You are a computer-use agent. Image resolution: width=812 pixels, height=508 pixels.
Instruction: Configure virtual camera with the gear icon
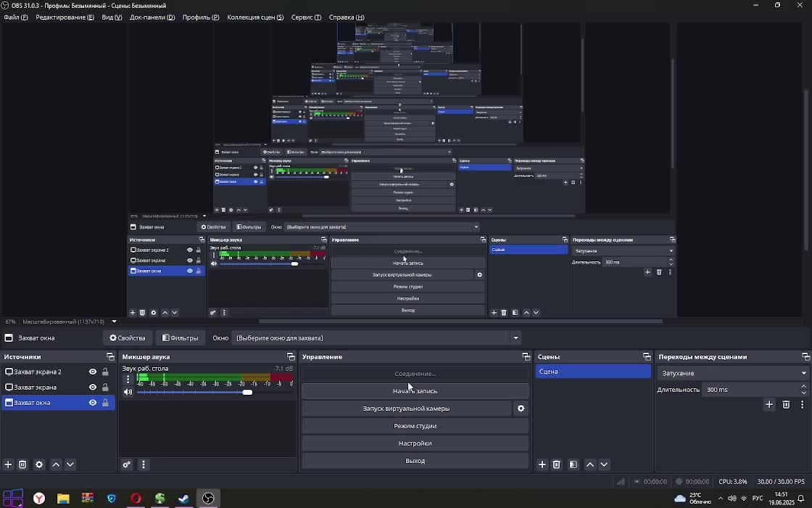coord(521,409)
